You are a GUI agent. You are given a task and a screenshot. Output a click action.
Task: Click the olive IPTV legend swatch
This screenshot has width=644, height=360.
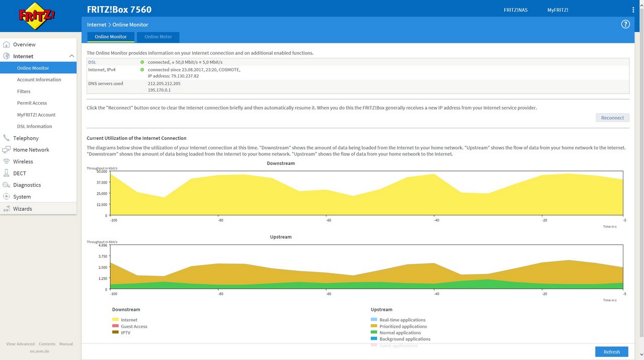(115, 332)
